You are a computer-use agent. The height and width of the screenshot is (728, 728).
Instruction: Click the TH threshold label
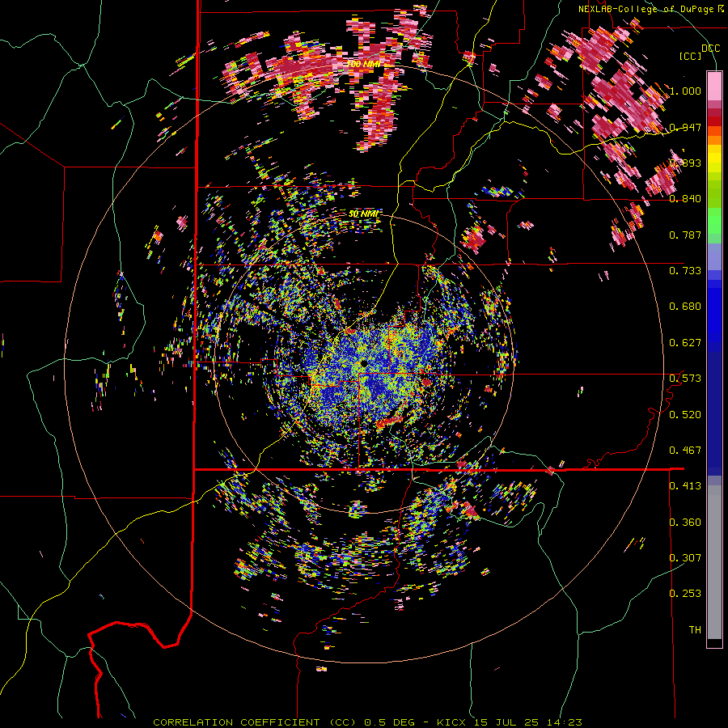[695, 629]
